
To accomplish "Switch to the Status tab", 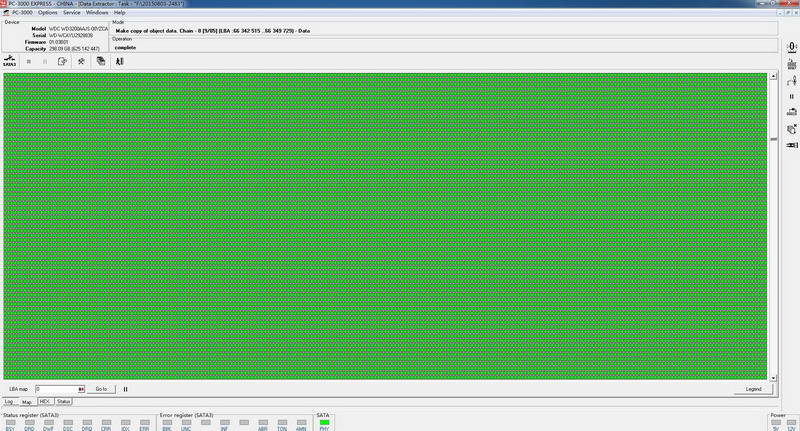I will (63, 401).
